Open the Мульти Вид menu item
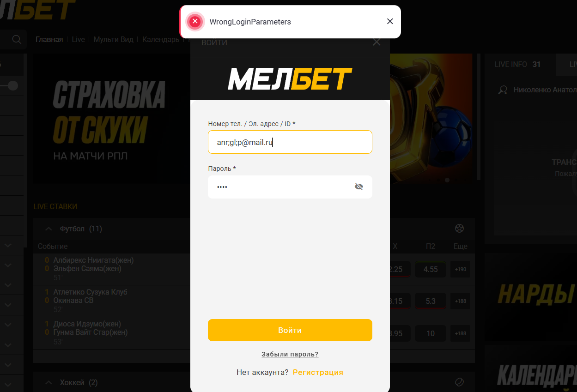577x392 pixels. [113, 39]
